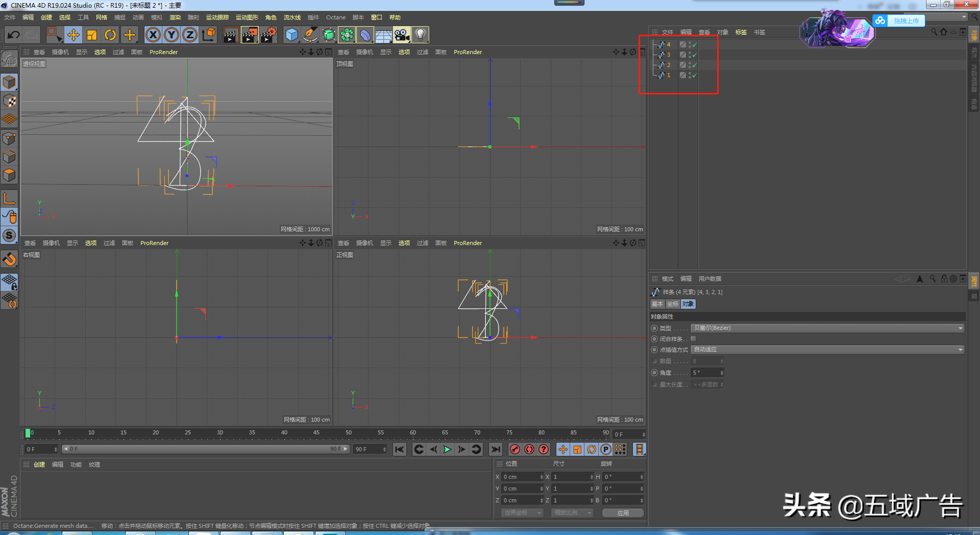The width and height of the screenshot is (980, 535).
Task: Switch to Model mode in left sidebar
Action: pyautogui.click(x=10, y=82)
